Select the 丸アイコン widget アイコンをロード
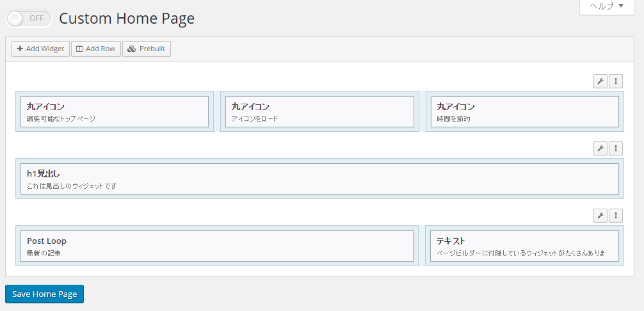The width and height of the screenshot is (644, 311). tap(319, 111)
